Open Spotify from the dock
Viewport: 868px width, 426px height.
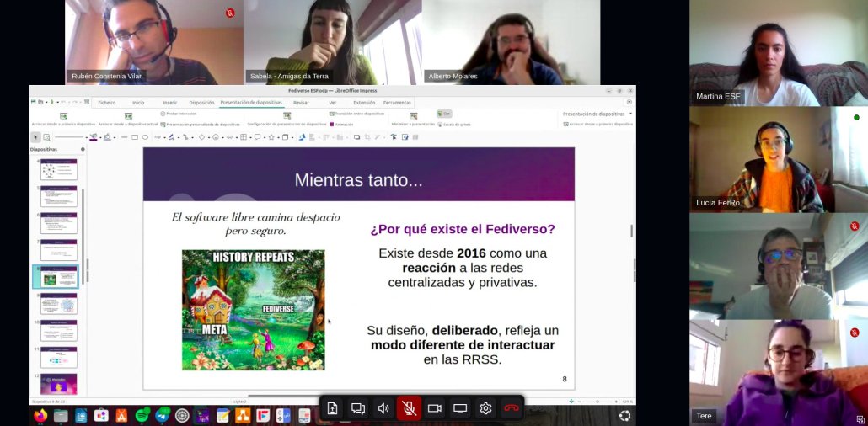[x=142, y=415]
